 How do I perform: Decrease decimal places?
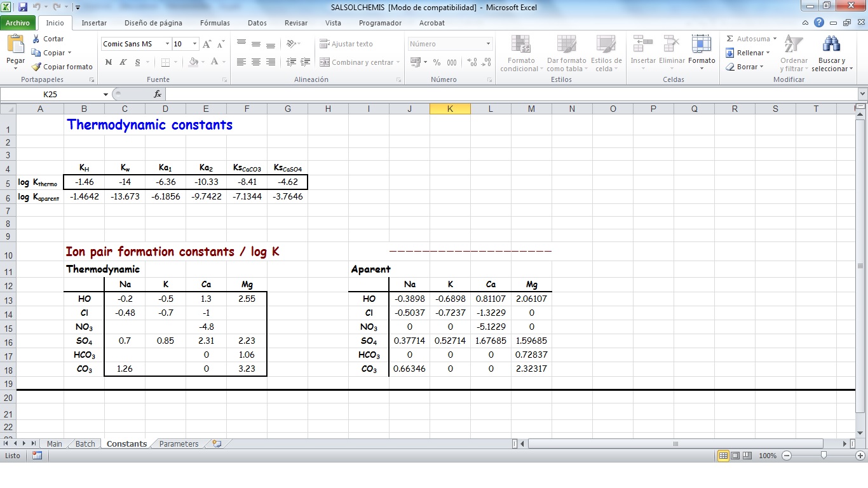tap(487, 62)
